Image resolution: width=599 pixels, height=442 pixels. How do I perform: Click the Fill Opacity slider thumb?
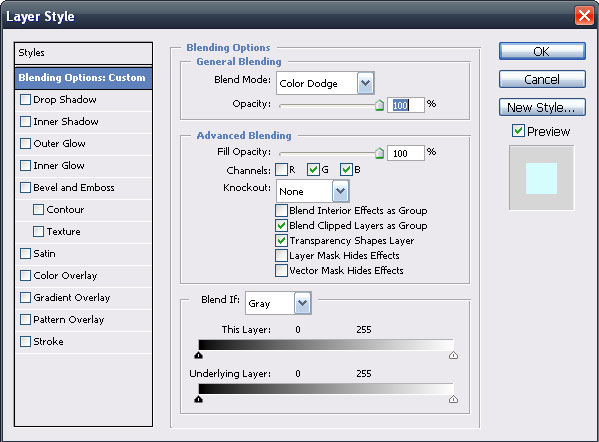pyautogui.click(x=379, y=153)
